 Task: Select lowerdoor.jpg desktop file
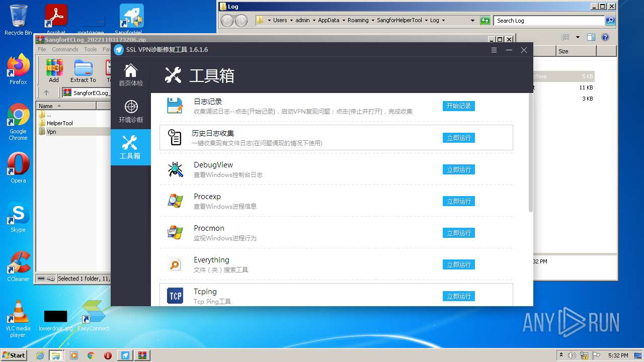(x=55, y=320)
